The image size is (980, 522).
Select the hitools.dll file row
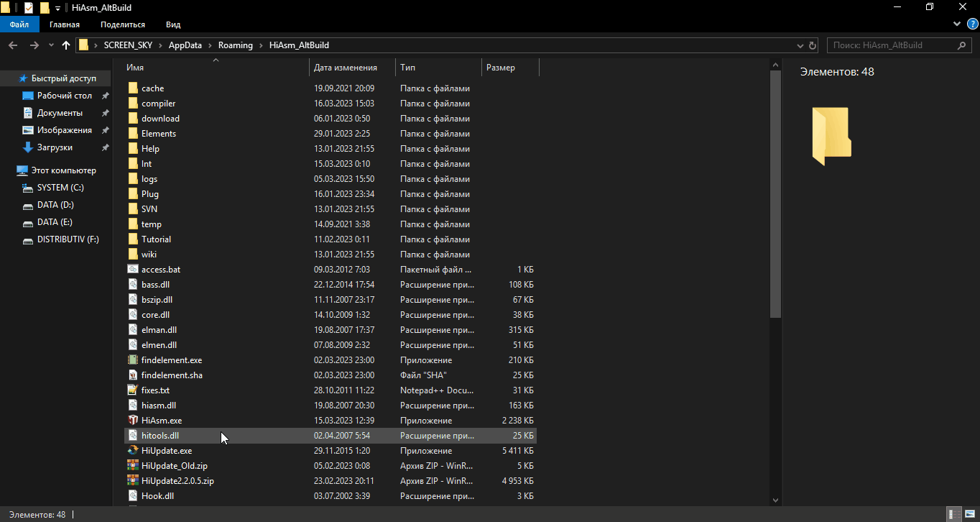[x=330, y=436]
